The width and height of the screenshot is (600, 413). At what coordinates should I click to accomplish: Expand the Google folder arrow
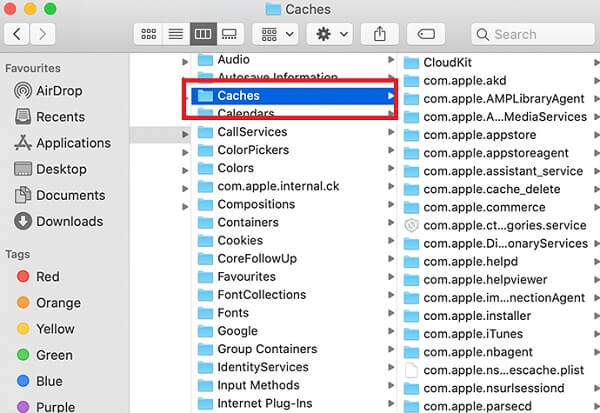(391, 331)
